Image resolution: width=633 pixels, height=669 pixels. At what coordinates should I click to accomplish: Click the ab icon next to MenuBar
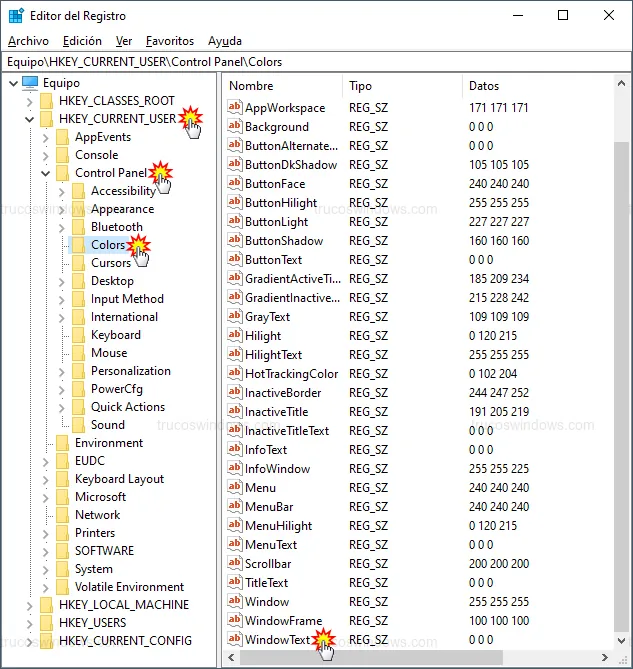click(235, 507)
